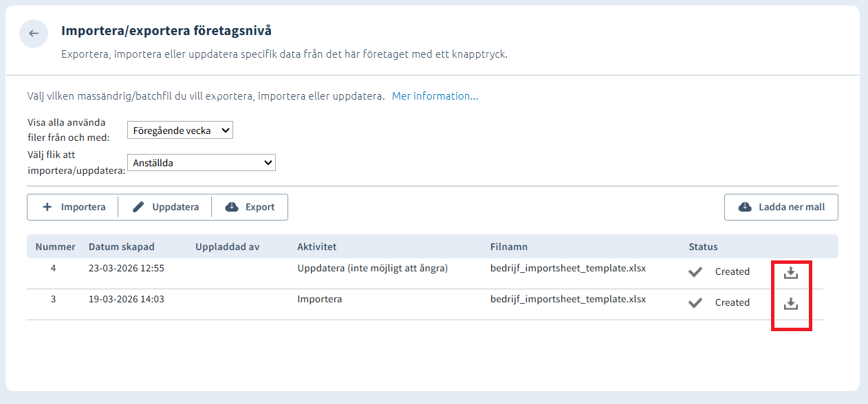The image size is (868, 404).
Task: Click the cloud icon on Export
Action: (x=232, y=207)
